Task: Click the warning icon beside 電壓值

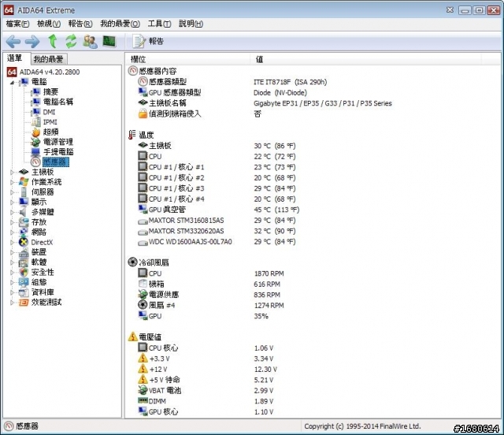Action: 133,336
